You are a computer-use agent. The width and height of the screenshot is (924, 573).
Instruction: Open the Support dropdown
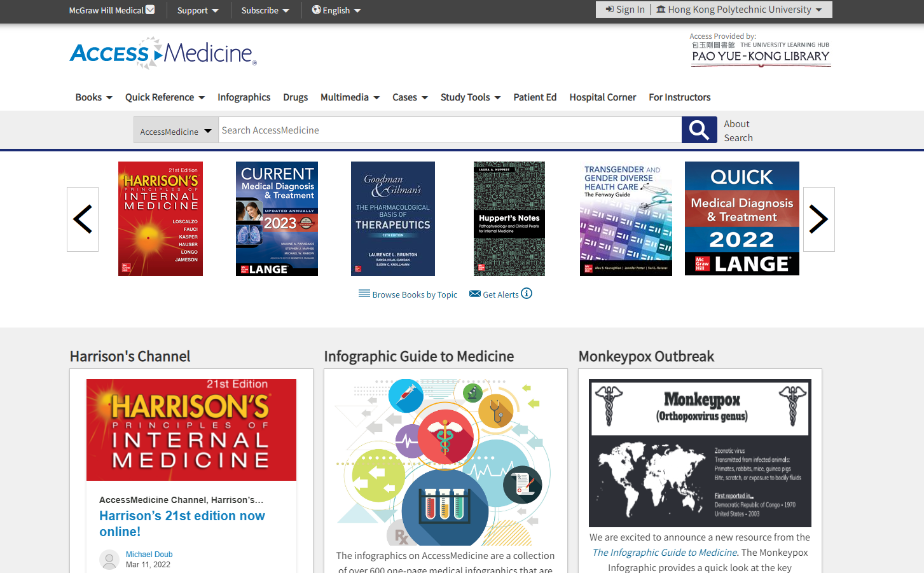[x=198, y=10]
